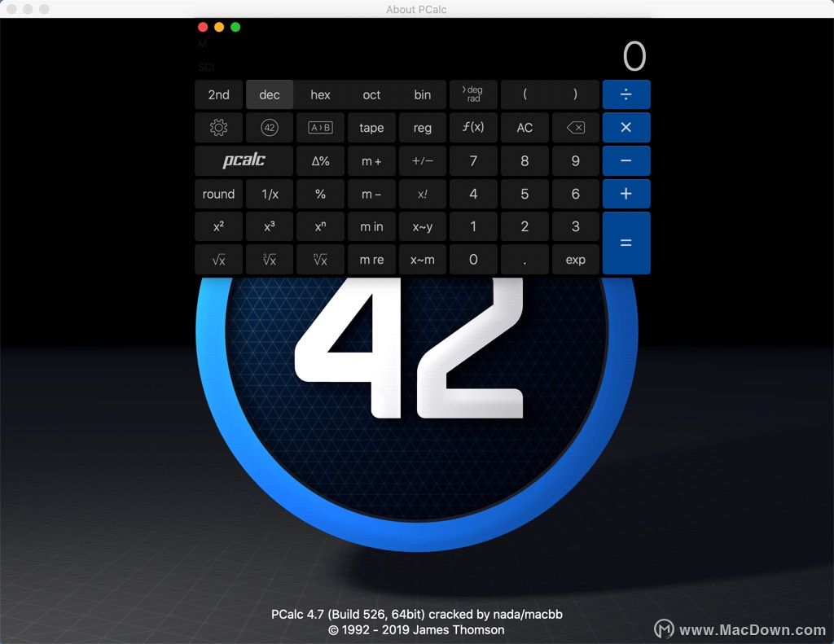
Task: Click the calculator display showing 0
Action: click(x=634, y=56)
